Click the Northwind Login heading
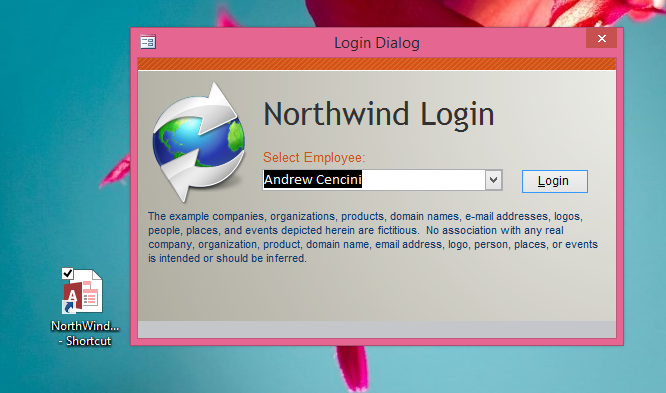 379,114
